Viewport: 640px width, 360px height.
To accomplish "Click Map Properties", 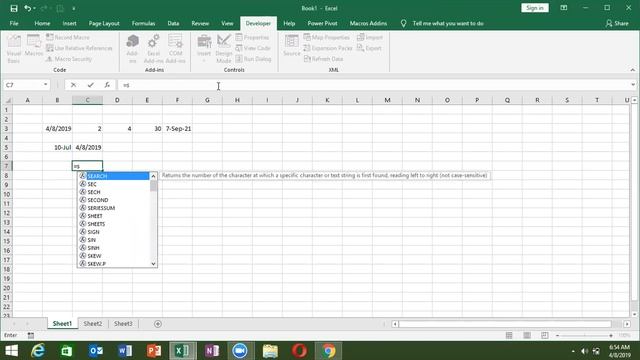I will pyautogui.click(x=327, y=37).
